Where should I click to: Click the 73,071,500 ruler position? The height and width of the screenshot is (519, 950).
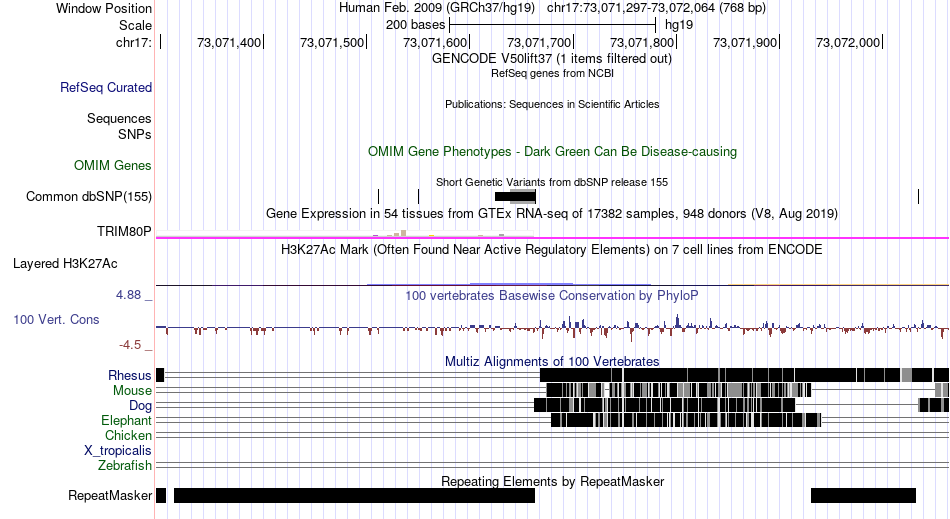click(332, 42)
